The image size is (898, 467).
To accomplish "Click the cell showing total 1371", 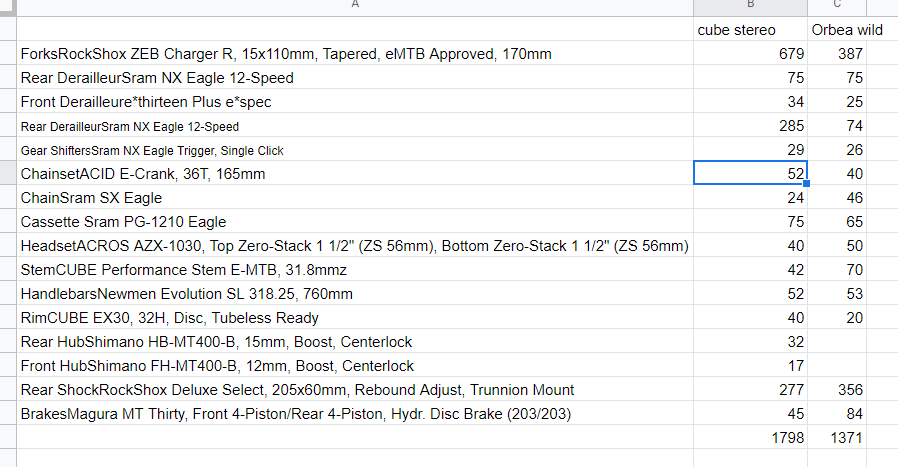I will (837, 437).
